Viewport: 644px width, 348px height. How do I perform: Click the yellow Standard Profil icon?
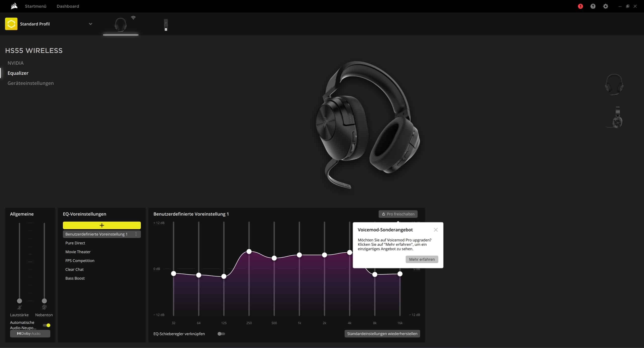click(x=11, y=24)
